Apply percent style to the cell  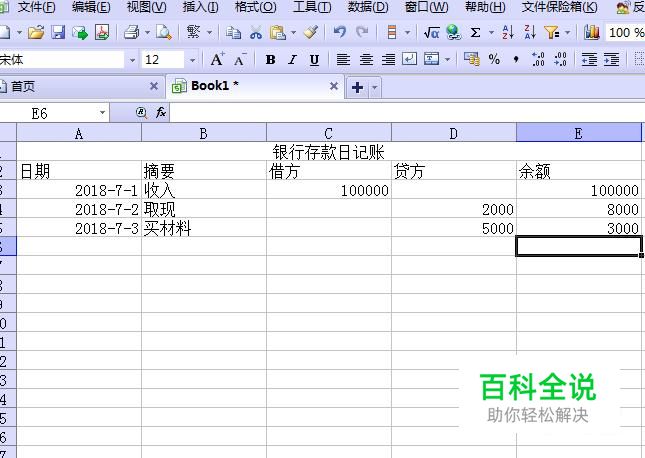pyautogui.click(x=494, y=60)
